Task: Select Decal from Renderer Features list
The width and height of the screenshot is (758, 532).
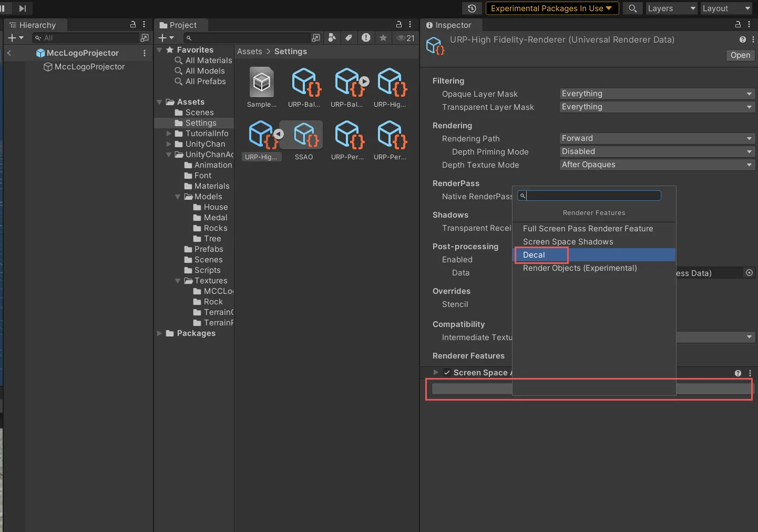Action: pyautogui.click(x=534, y=255)
